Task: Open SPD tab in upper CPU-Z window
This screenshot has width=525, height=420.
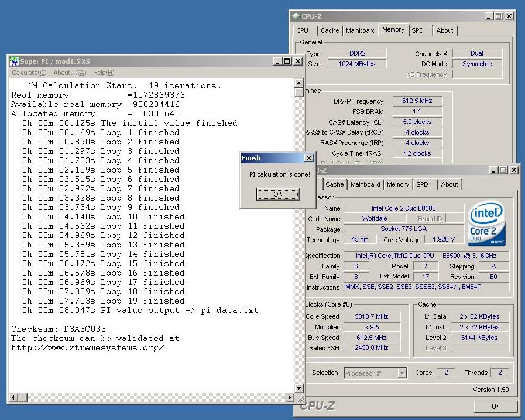Action: pyautogui.click(x=417, y=30)
